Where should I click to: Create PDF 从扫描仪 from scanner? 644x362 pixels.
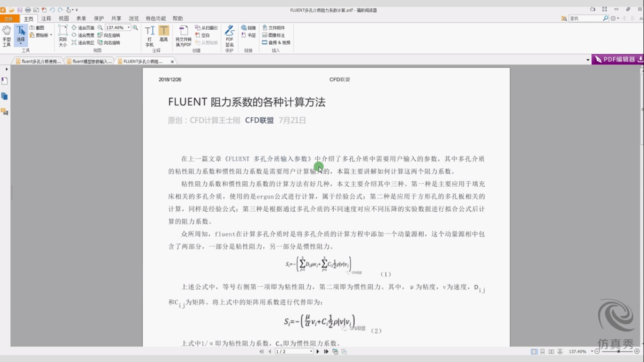(206, 28)
